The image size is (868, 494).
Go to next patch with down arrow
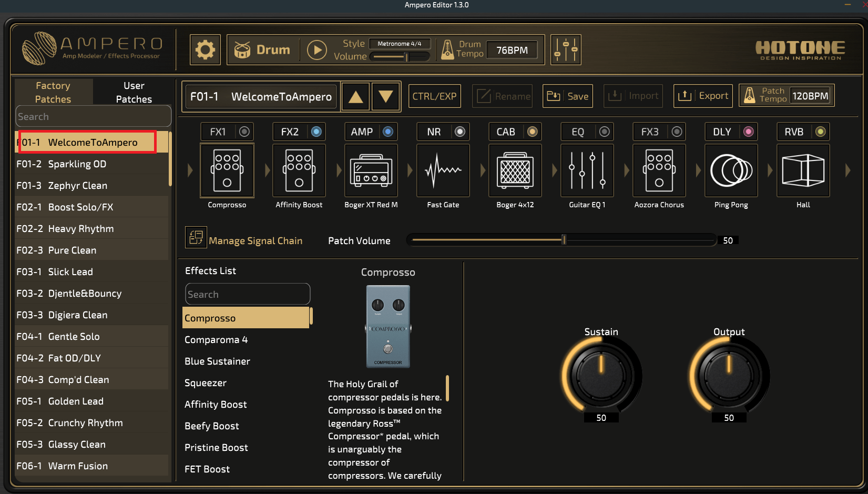386,96
